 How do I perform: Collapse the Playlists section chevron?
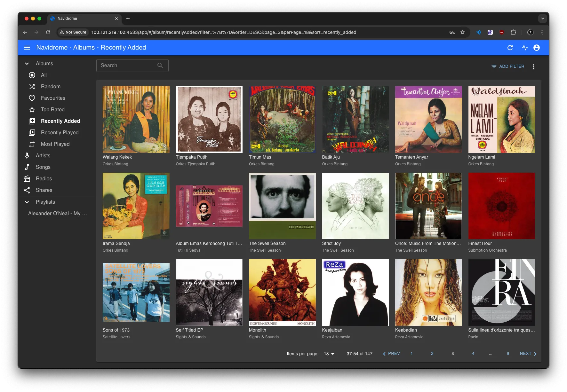[x=27, y=202]
